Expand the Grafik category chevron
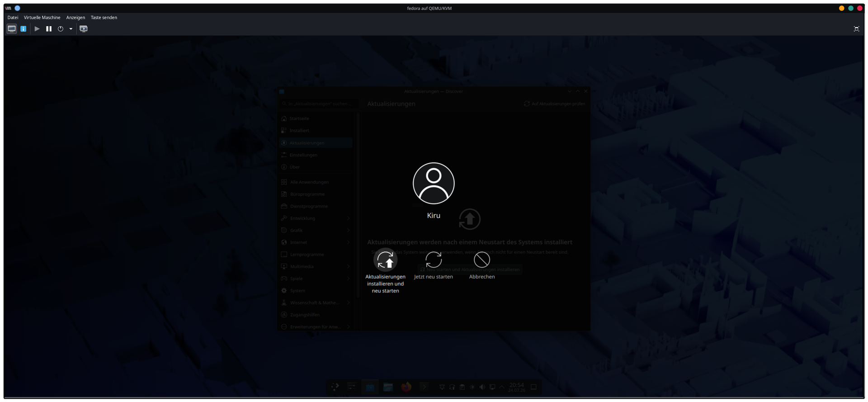The image size is (868, 402). click(x=349, y=231)
